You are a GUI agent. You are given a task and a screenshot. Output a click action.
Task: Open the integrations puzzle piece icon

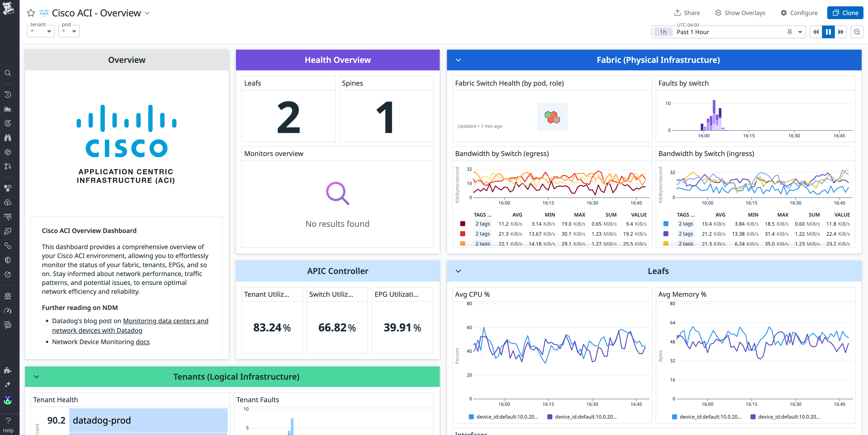click(x=8, y=370)
